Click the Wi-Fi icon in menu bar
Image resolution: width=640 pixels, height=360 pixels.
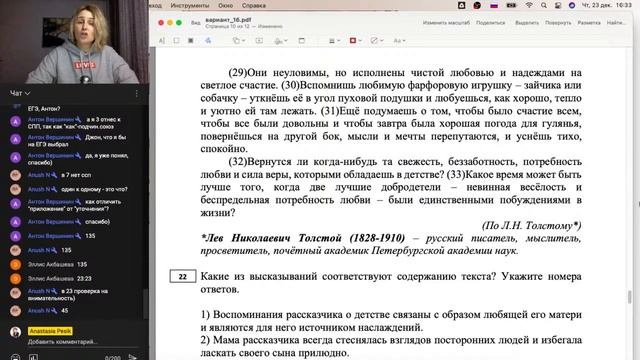(x=529, y=5)
